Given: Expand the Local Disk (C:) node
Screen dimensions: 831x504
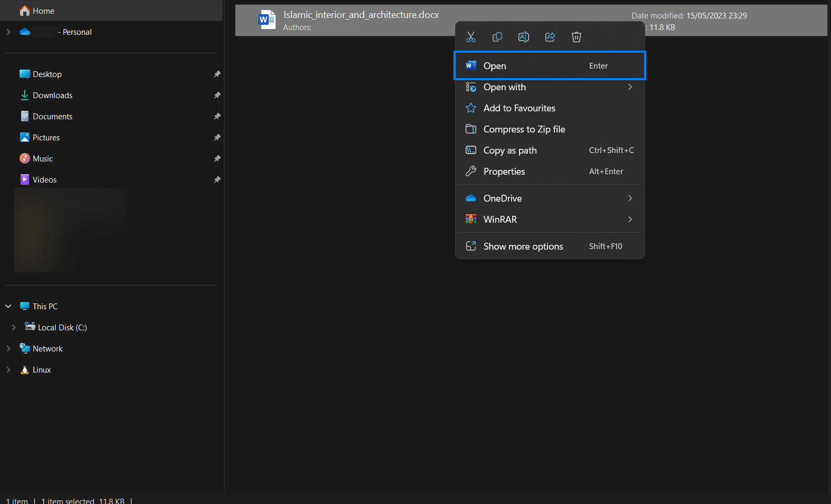Looking at the screenshot, I should (14, 328).
